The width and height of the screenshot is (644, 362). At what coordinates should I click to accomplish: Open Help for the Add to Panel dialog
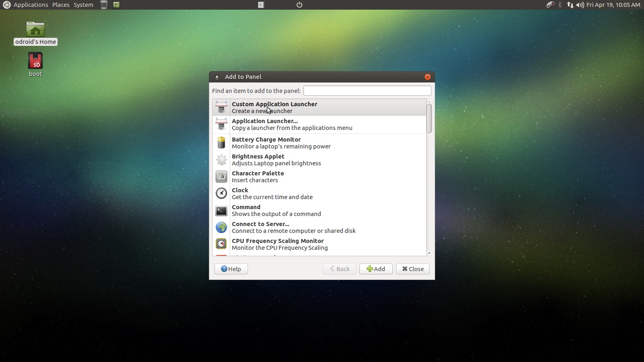click(x=231, y=269)
